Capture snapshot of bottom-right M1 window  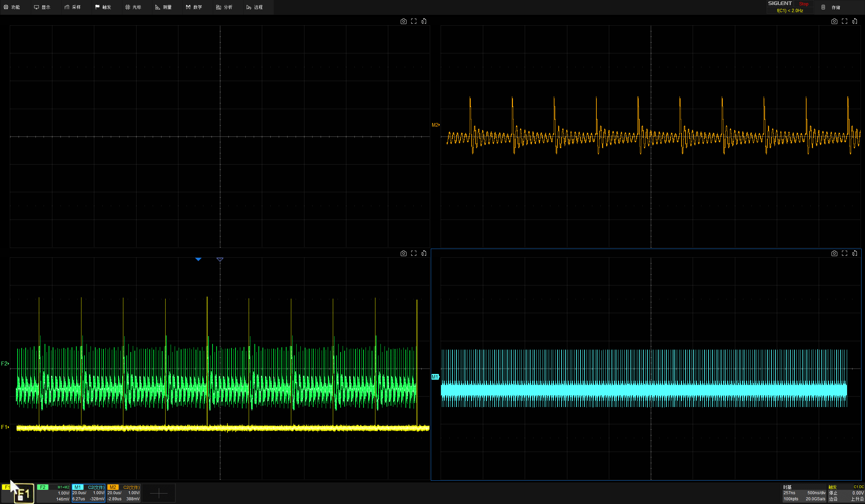(x=834, y=253)
